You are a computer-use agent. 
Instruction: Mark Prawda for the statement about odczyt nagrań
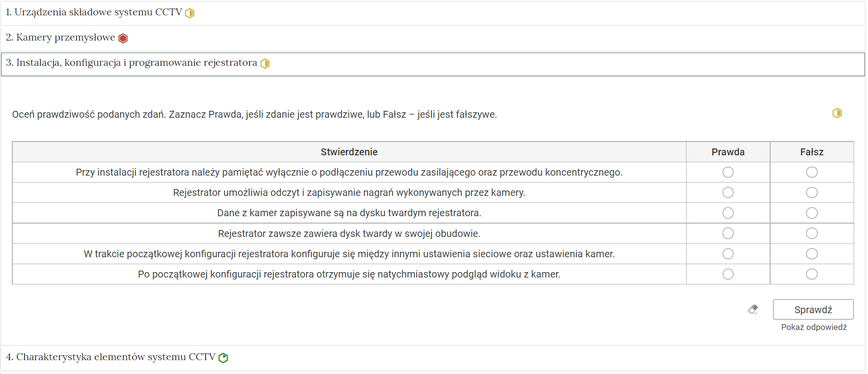click(x=728, y=192)
